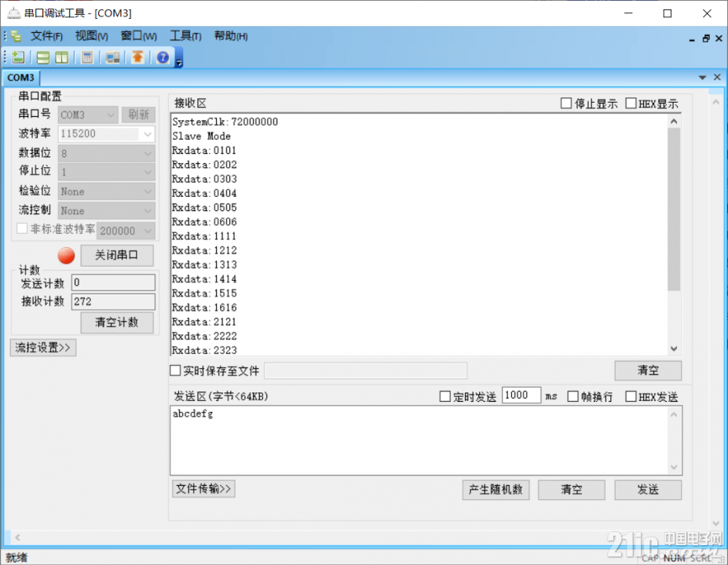Click the 产生随机数 button
The height and width of the screenshot is (565, 728).
[496, 490]
